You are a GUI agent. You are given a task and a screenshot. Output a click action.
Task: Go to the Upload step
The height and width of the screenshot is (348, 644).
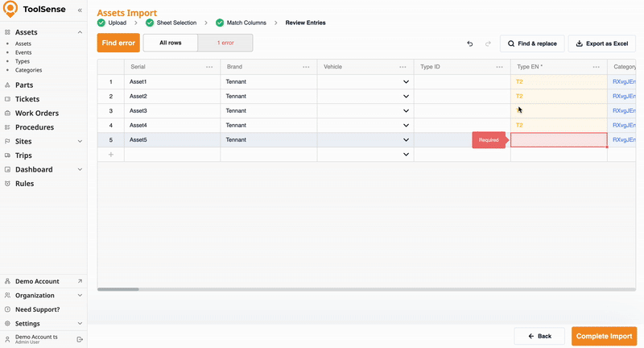pyautogui.click(x=117, y=23)
